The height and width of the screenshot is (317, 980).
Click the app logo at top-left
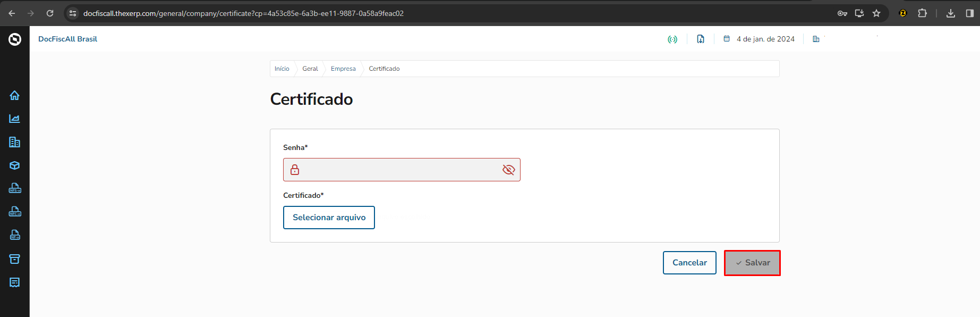point(15,39)
